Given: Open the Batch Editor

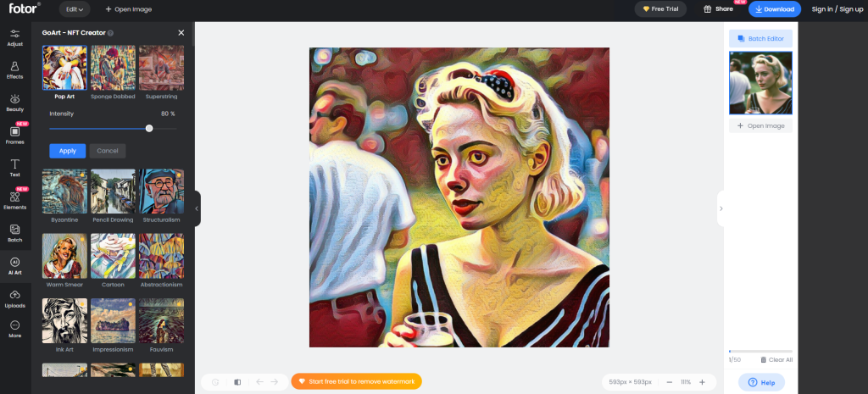Looking at the screenshot, I should (x=760, y=39).
